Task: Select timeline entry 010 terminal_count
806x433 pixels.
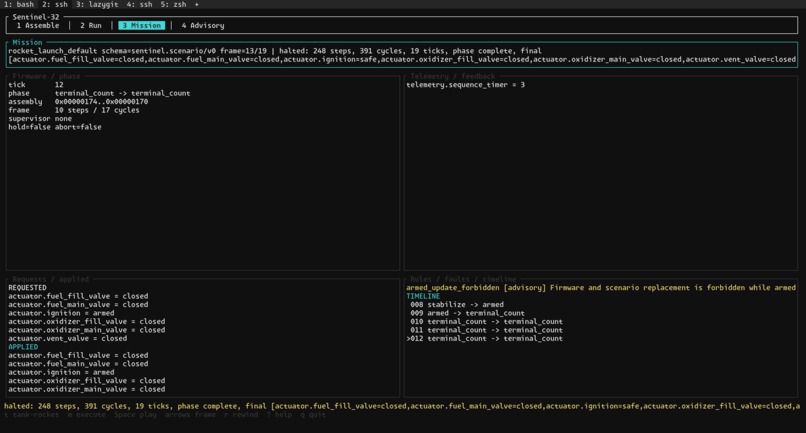Action: tap(486, 322)
